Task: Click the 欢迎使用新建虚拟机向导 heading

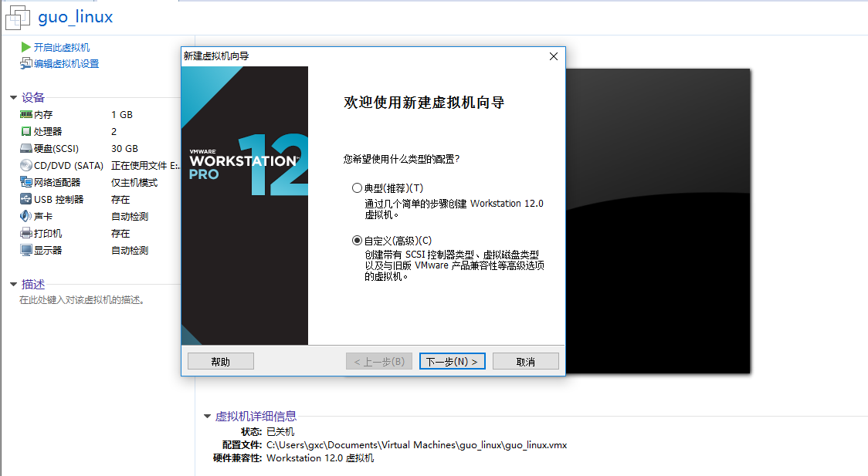Action: (424, 103)
